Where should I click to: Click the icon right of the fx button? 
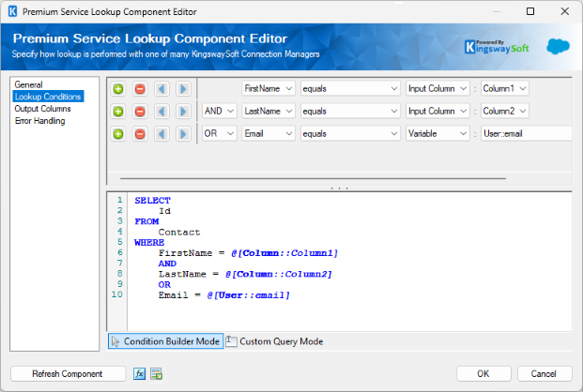[x=157, y=374]
